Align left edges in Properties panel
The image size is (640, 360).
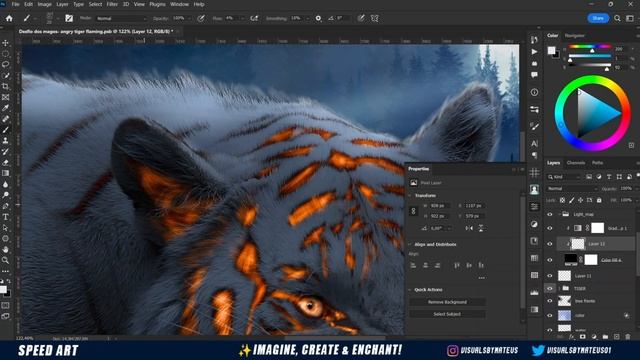pos(413,265)
